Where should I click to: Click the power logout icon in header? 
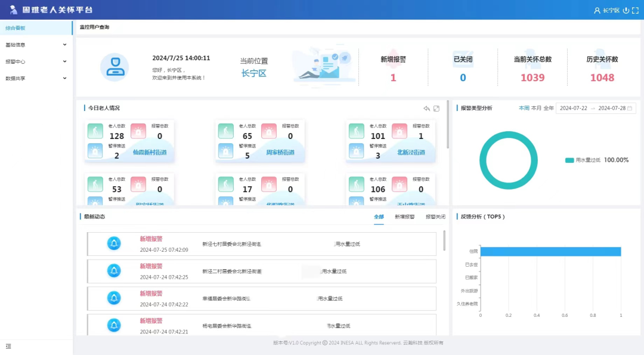[x=626, y=10]
